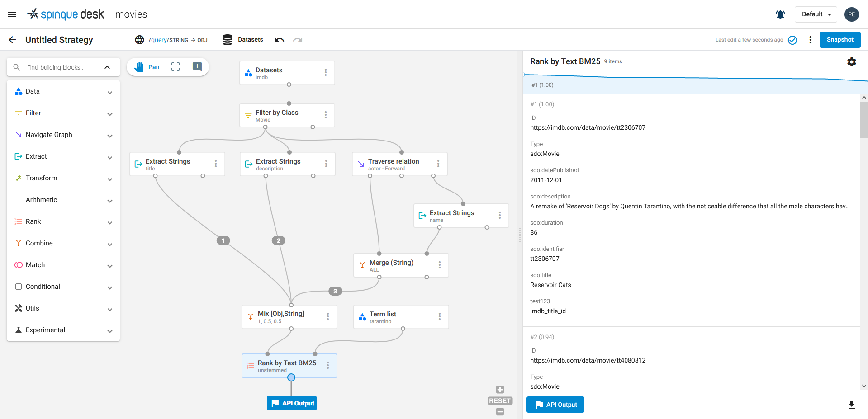Expand the Combine category
868x419 pixels.
63,243
